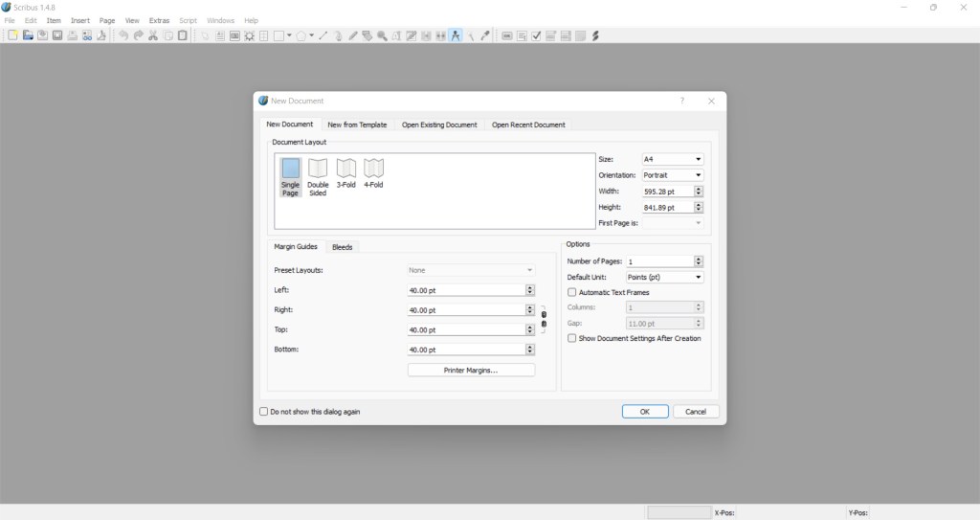Image resolution: width=980 pixels, height=520 pixels.
Task: Select the Insert Line tool
Action: click(323, 35)
